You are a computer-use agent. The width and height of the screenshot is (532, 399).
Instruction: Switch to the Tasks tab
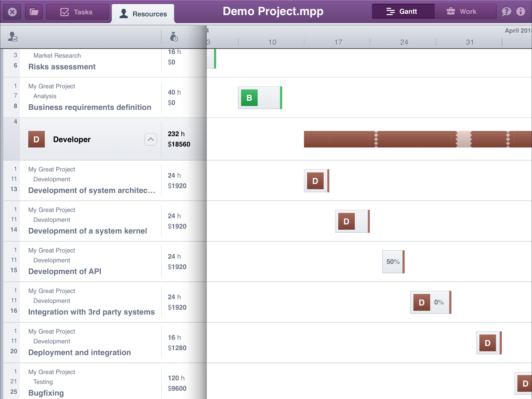pyautogui.click(x=77, y=11)
